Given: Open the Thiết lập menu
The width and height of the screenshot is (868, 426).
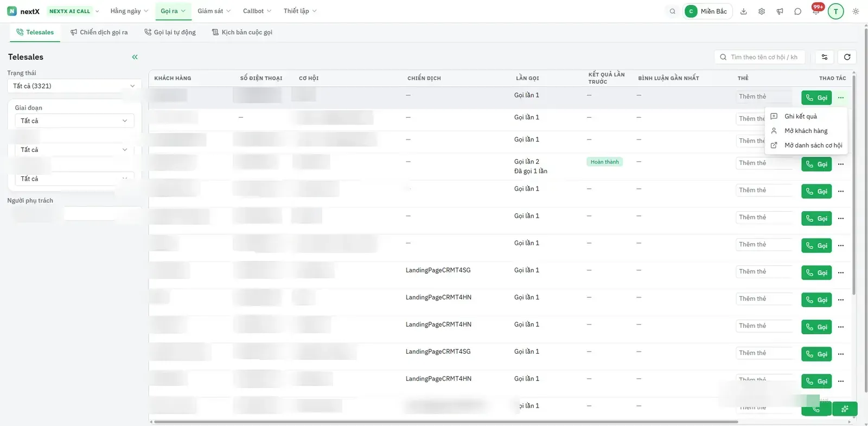Looking at the screenshot, I should (x=300, y=11).
